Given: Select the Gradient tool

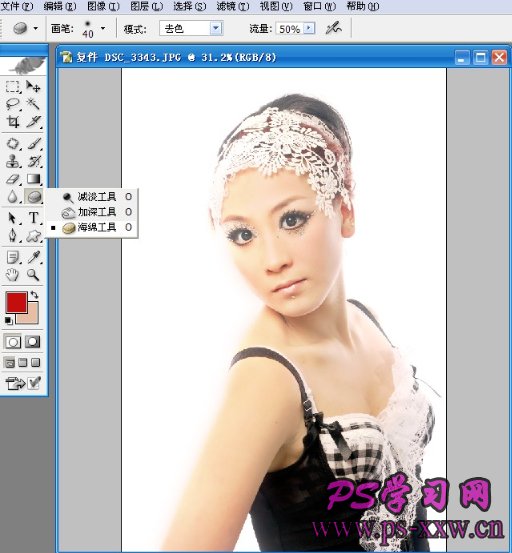Looking at the screenshot, I should click(x=33, y=179).
